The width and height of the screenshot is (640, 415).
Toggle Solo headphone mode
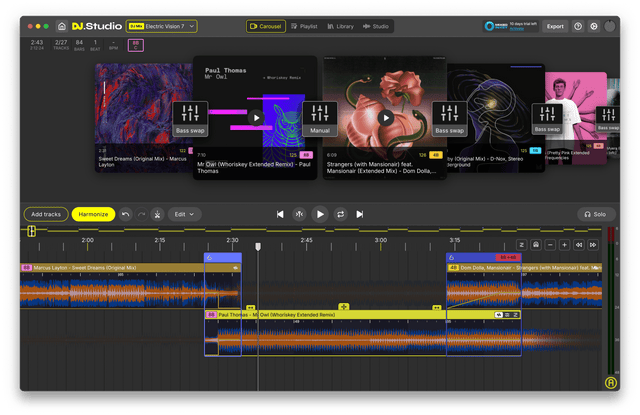(x=598, y=214)
